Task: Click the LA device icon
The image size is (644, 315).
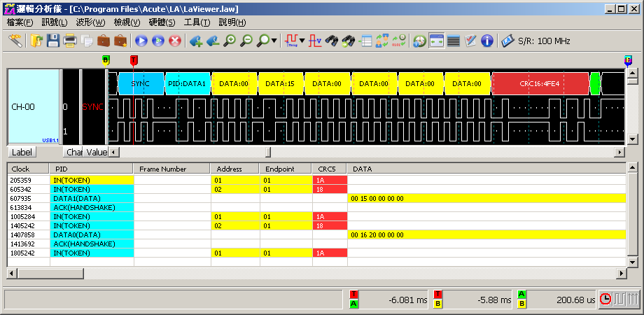Action: pos(508,41)
